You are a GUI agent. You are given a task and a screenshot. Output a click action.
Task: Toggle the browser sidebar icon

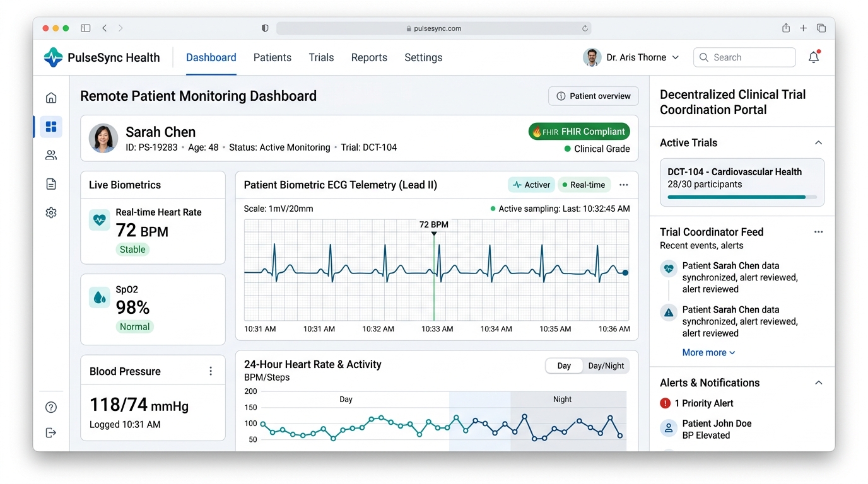click(86, 28)
